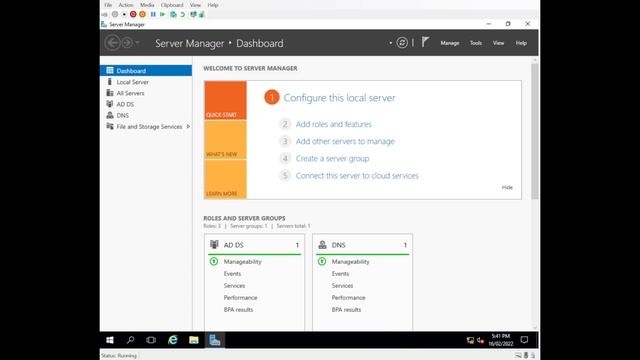Click Add roles and features
Screen dimensions: 640x360
(x=333, y=124)
